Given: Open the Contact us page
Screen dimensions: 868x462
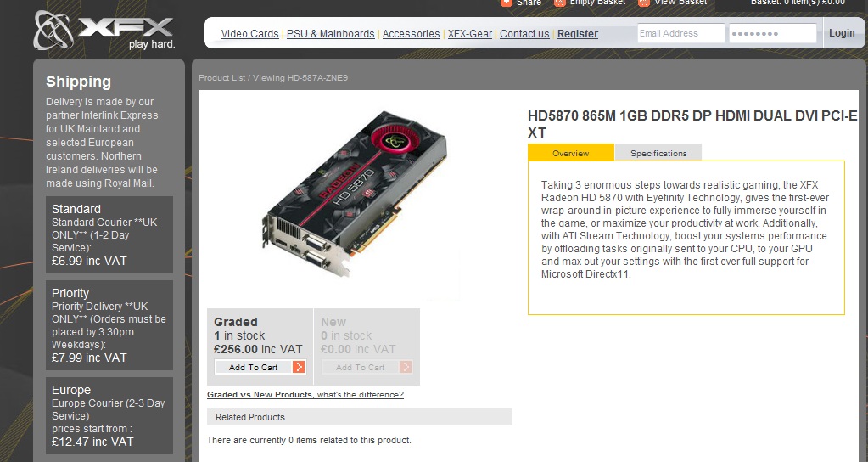Looking at the screenshot, I should (x=524, y=34).
